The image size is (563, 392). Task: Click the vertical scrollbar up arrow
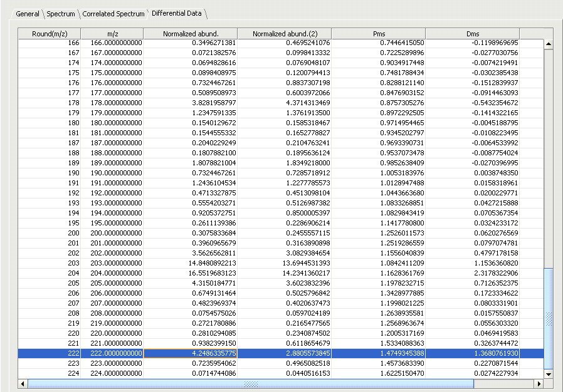549,44
